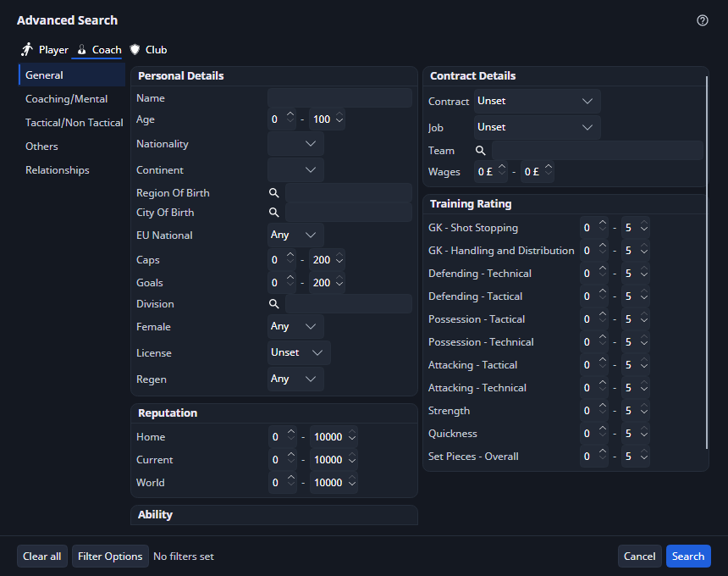Image resolution: width=728 pixels, height=576 pixels.
Task: Click the City Of Birth search magnifier
Action: tap(274, 213)
